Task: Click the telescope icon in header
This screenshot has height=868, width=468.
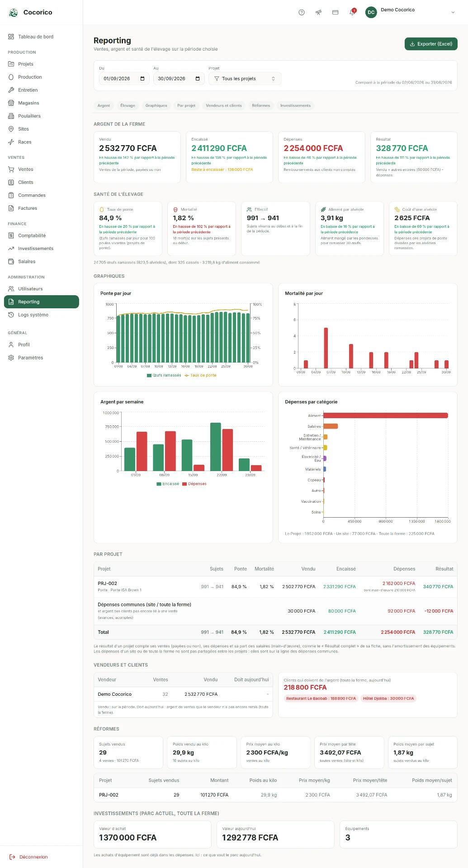Action: pyautogui.click(x=318, y=12)
